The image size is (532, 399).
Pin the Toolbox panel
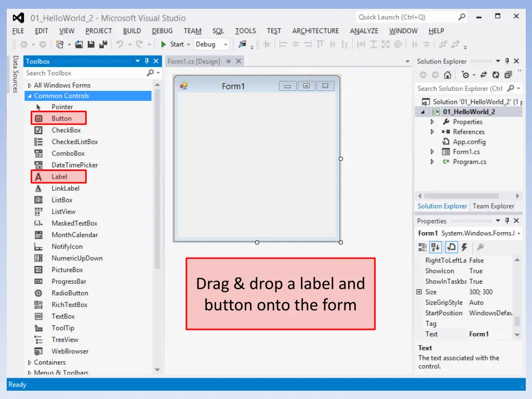(147, 61)
